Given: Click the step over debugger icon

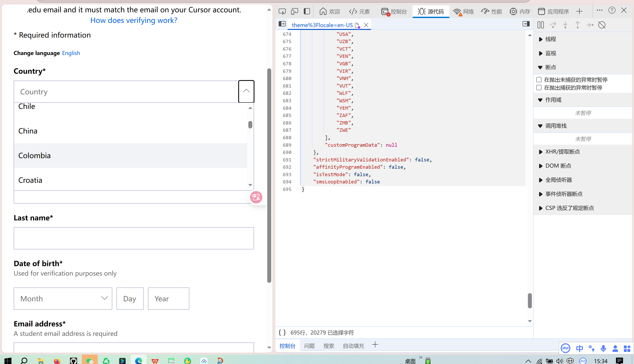Looking at the screenshot, I should (x=553, y=25).
